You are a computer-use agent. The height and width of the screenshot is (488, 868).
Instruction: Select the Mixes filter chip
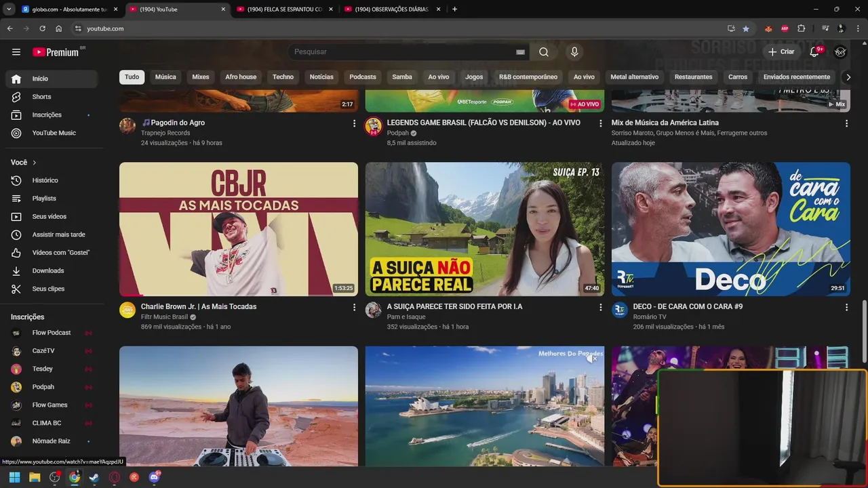click(201, 77)
